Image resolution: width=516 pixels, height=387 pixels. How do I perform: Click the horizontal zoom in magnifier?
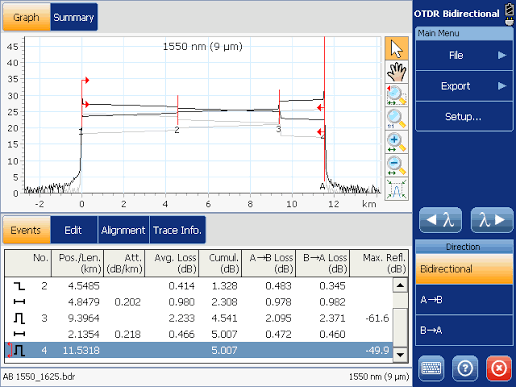(396, 142)
